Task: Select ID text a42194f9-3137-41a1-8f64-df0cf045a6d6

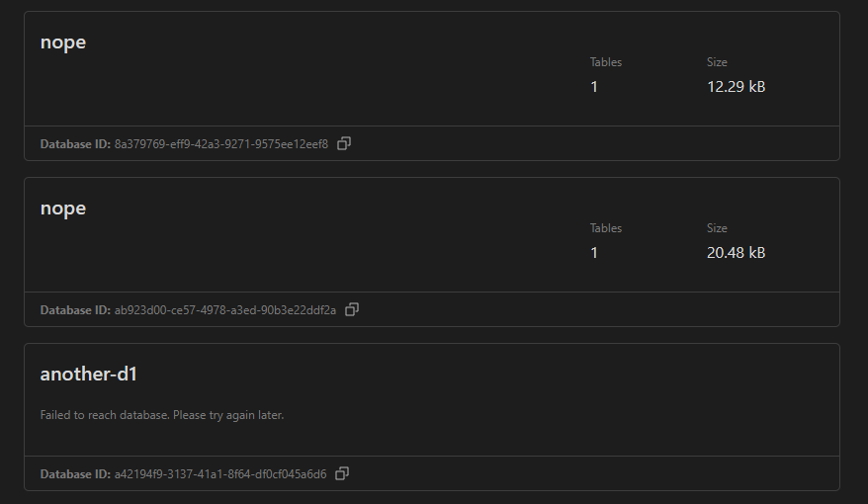Action: point(220,474)
